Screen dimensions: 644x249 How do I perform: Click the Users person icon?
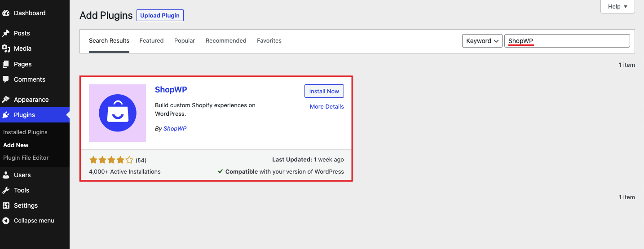(6, 175)
